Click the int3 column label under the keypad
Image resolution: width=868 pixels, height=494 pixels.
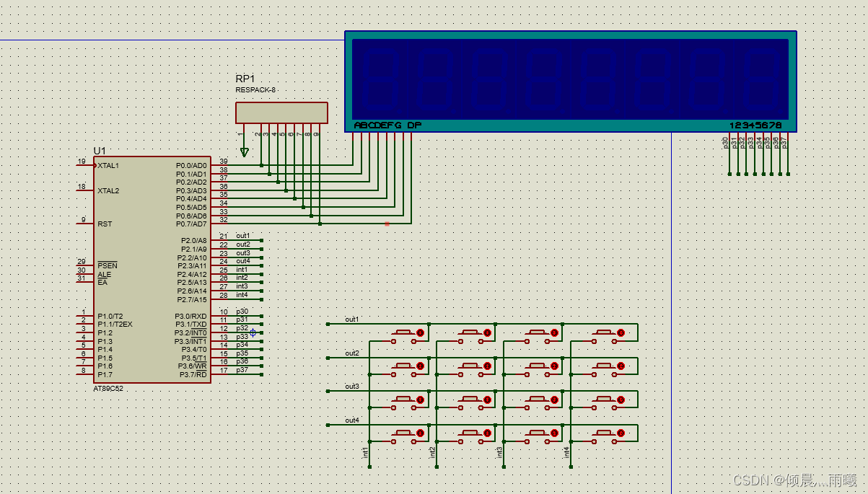click(x=500, y=452)
